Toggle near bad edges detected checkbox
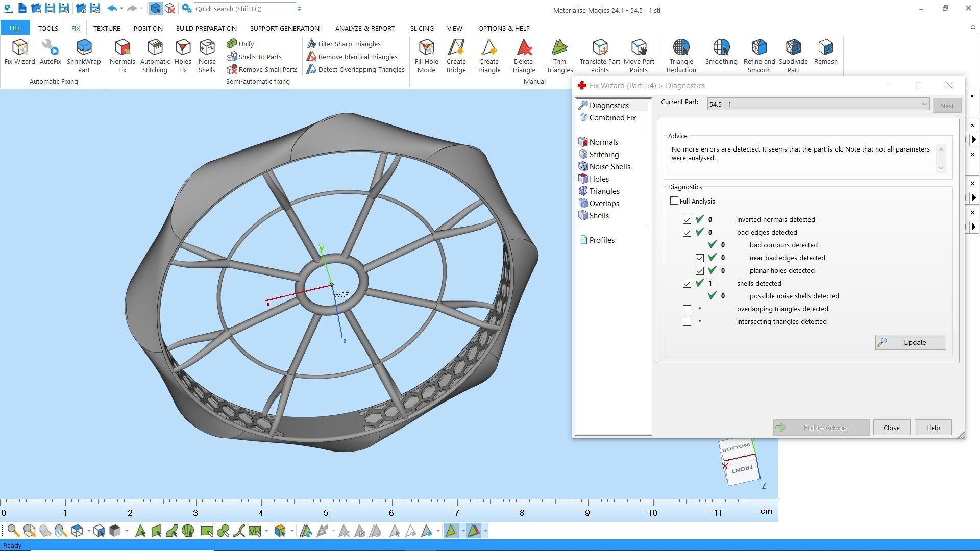Viewport: 980px width, 551px height. point(700,258)
